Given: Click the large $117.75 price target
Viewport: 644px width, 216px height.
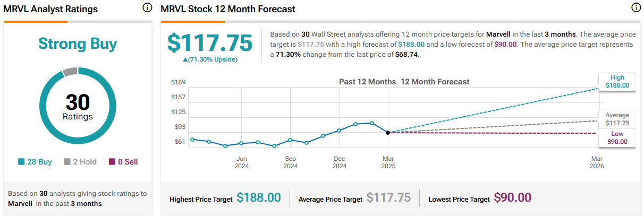Looking at the screenshot, I should [210, 43].
